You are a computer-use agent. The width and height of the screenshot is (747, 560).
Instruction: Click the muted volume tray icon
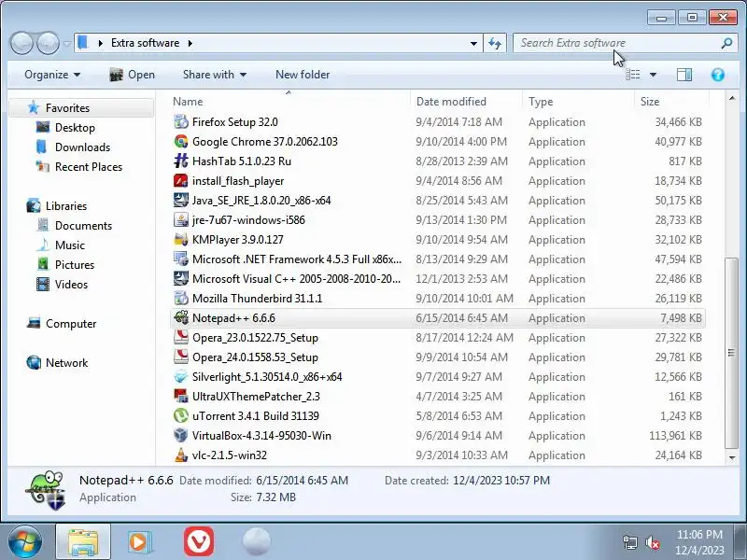(652, 542)
